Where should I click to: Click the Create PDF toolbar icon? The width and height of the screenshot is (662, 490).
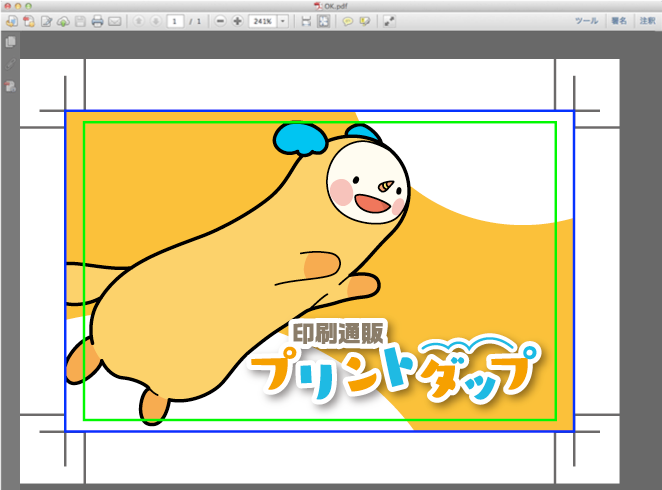coord(29,21)
